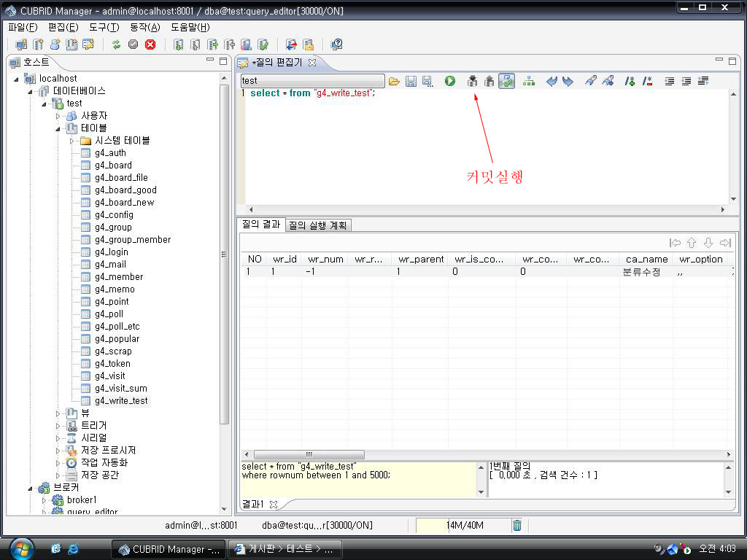Click the rollback icon beside the commit icon
Viewport: 747px width, 560px height.
489,81
